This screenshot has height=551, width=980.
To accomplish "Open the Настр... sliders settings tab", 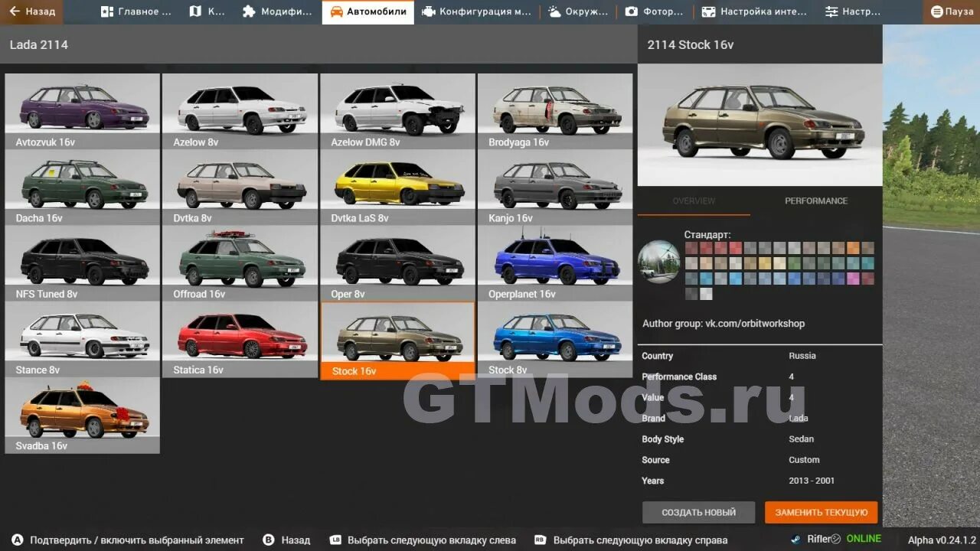I will click(852, 11).
